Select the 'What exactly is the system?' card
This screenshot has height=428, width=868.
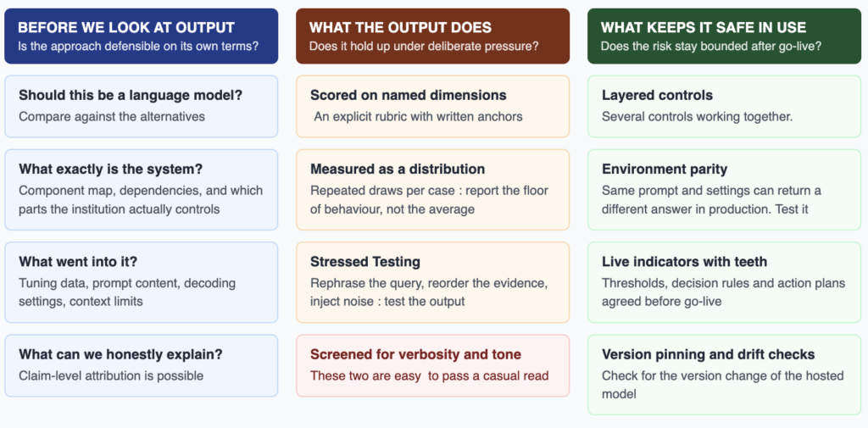[142, 189]
